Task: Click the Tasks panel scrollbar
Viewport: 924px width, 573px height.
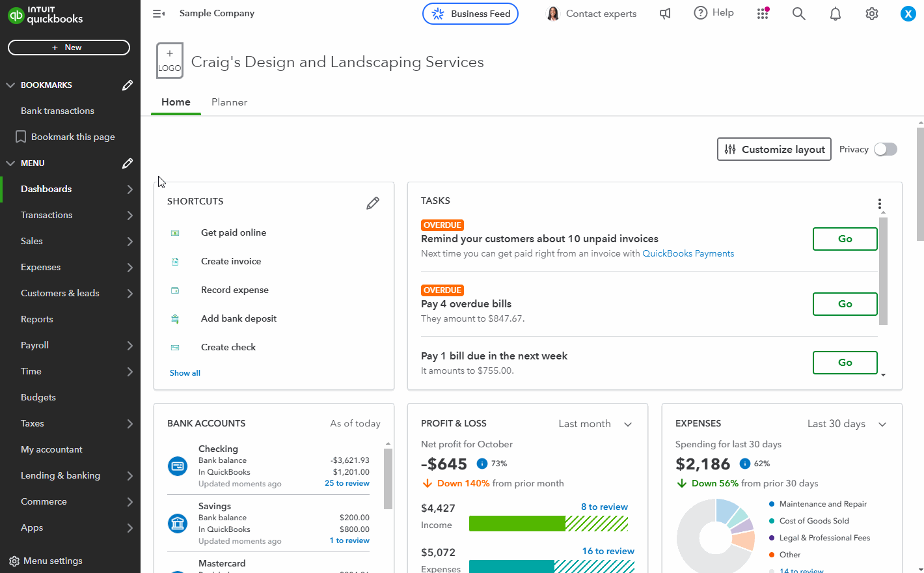Action: click(x=883, y=271)
